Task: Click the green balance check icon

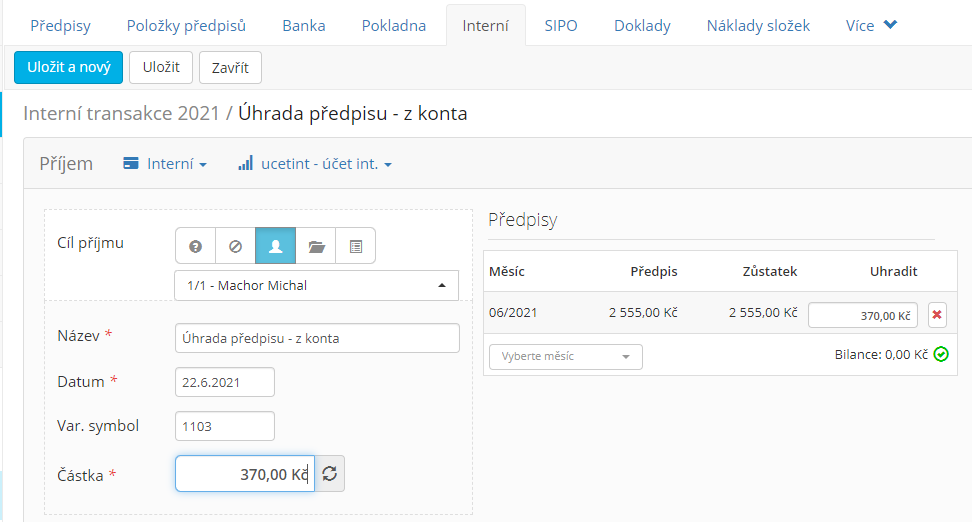Action: coord(941,355)
